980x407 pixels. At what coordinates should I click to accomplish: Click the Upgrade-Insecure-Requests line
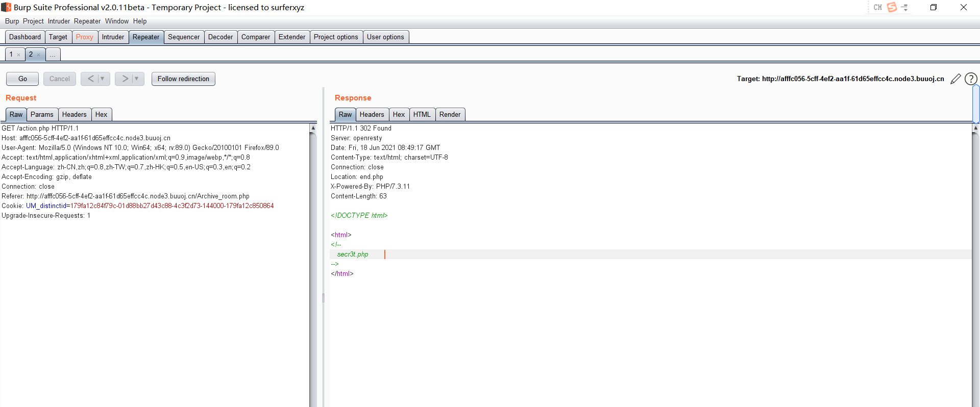pyautogui.click(x=46, y=216)
